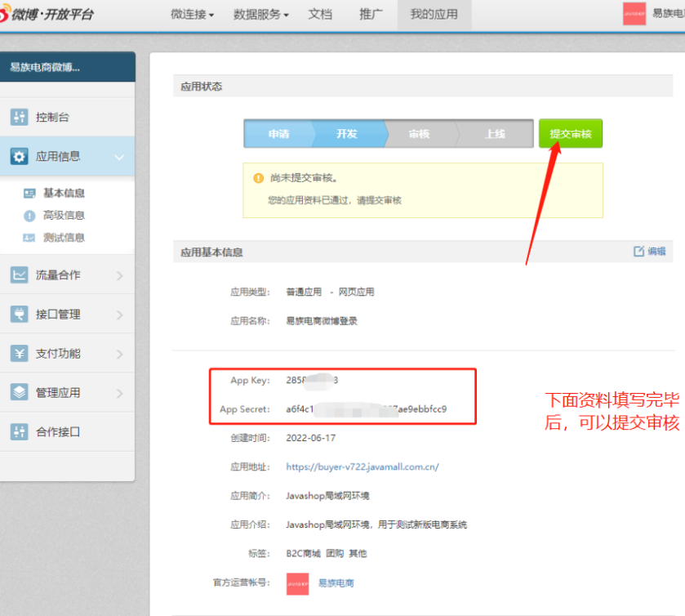Image resolution: width=685 pixels, height=616 pixels.
Task: Click the 应用信息 gear icon
Action: coord(19,156)
